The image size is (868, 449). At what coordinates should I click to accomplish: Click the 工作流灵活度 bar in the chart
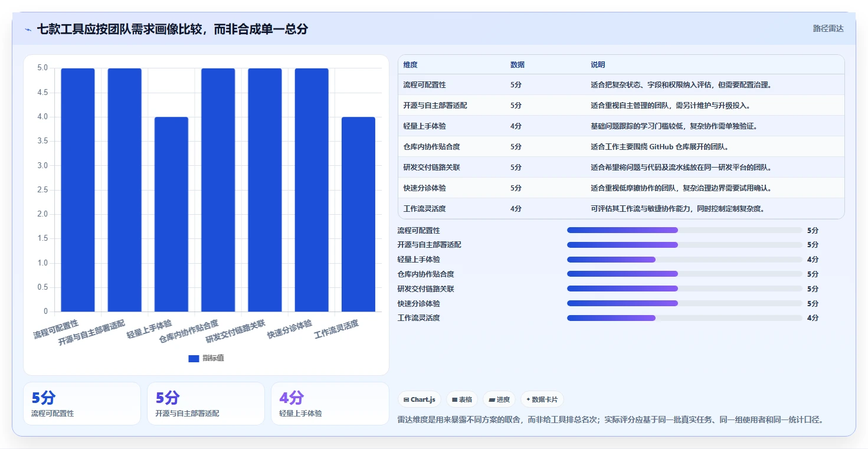click(359, 214)
